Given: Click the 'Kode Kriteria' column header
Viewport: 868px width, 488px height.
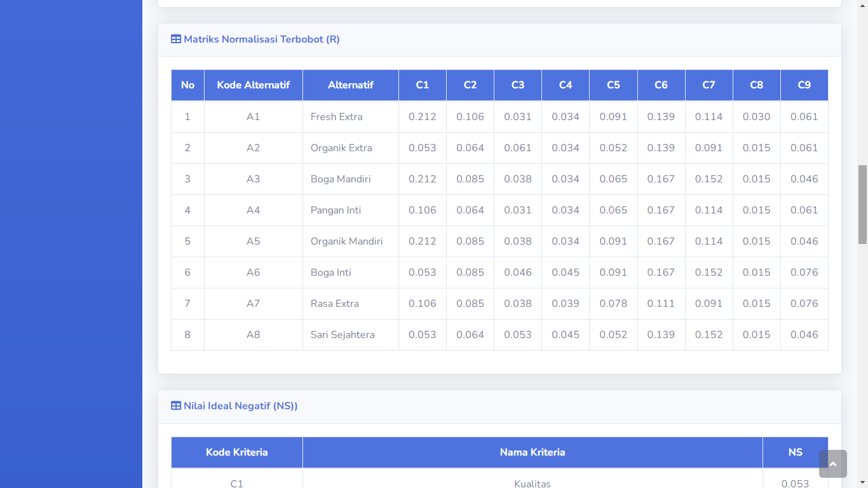Looking at the screenshot, I should (x=237, y=452).
